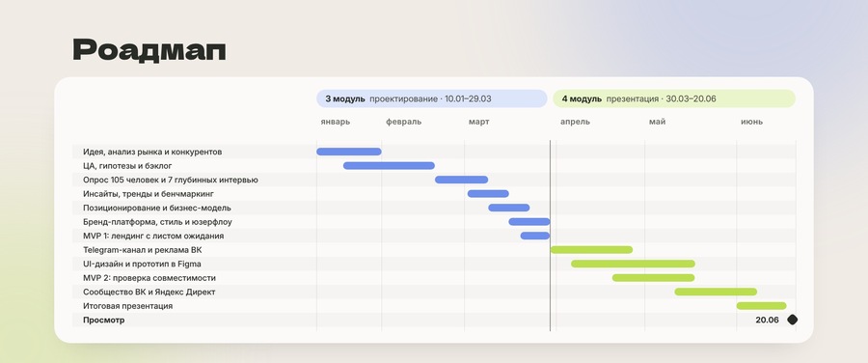This screenshot has height=363, width=868.
Task: Select row 'Идея, анализ рынка и конкурентов'
Action: [434, 152]
